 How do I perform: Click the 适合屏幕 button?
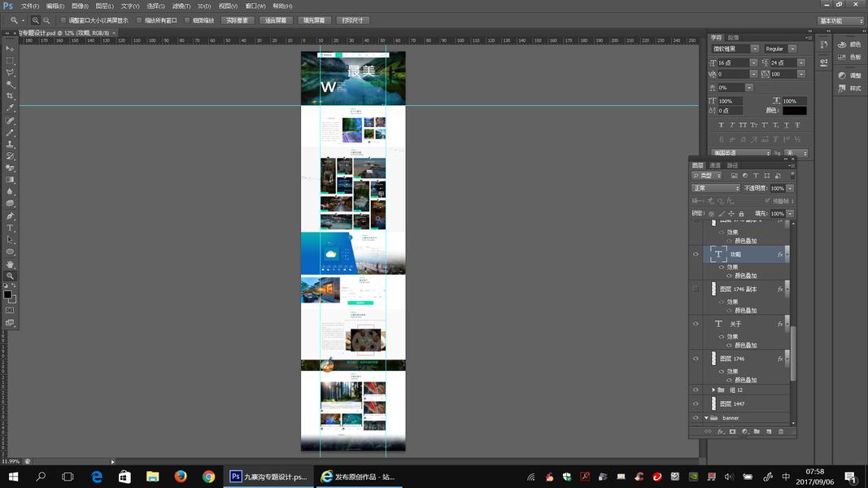coord(276,20)
